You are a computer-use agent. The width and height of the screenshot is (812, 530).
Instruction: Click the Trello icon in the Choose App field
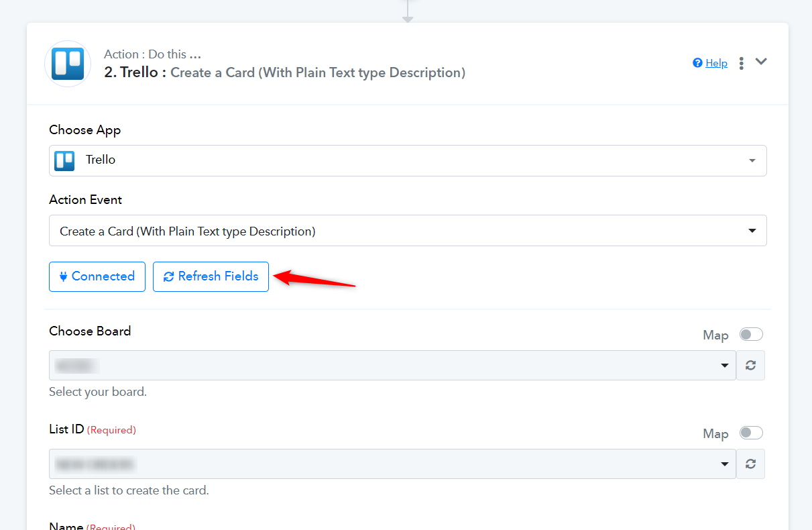64,161
